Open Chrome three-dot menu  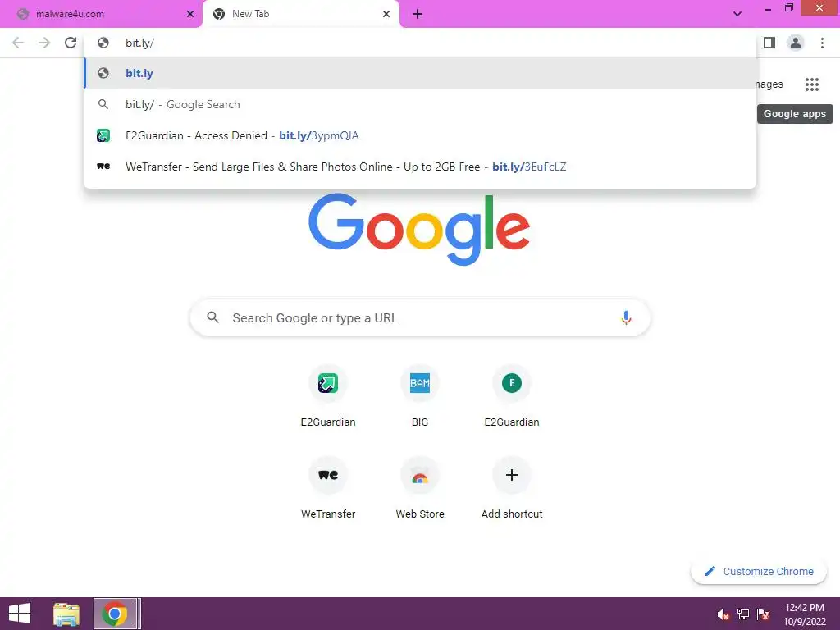click(822, 43)
